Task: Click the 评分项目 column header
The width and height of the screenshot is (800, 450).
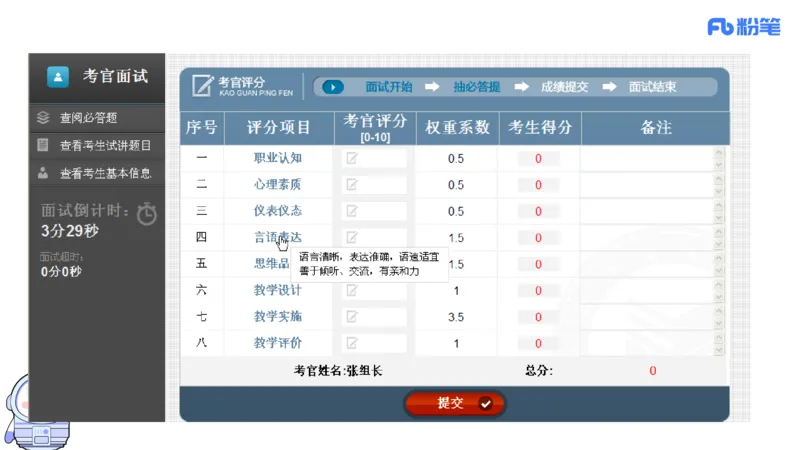Action: 279,128
